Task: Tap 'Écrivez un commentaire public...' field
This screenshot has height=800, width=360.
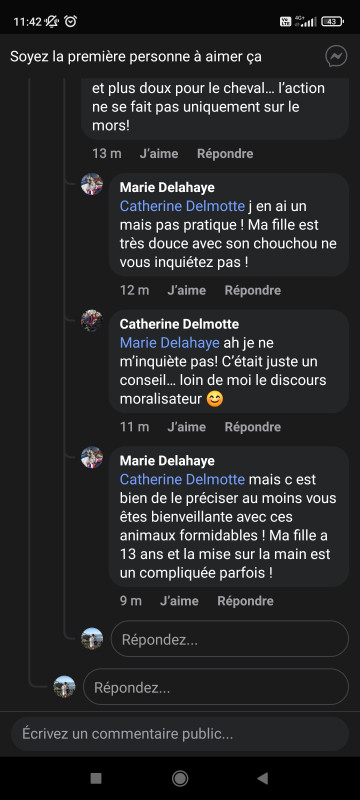Action: pos(180,734)
